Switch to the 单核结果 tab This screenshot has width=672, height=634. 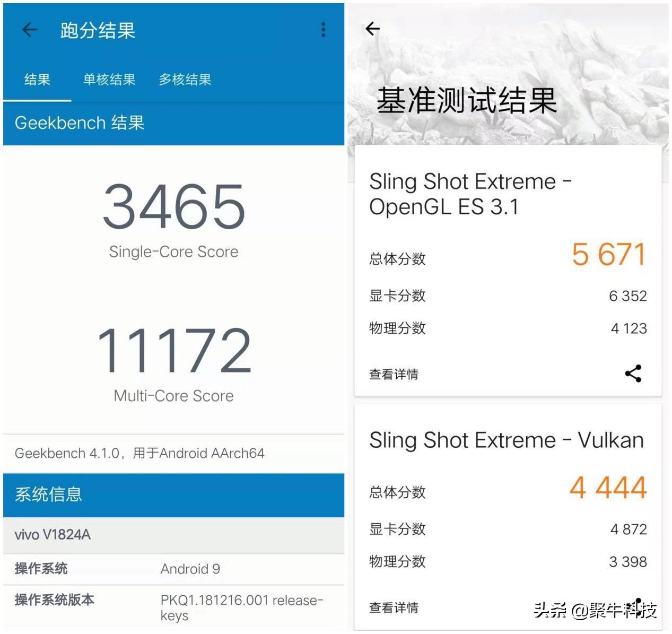coord(109,80)
